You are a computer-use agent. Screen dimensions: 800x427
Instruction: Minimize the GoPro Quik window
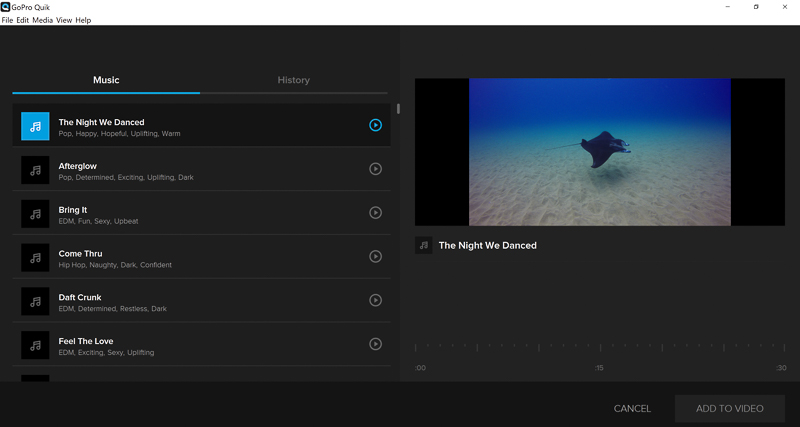click(x=727, y=7)
